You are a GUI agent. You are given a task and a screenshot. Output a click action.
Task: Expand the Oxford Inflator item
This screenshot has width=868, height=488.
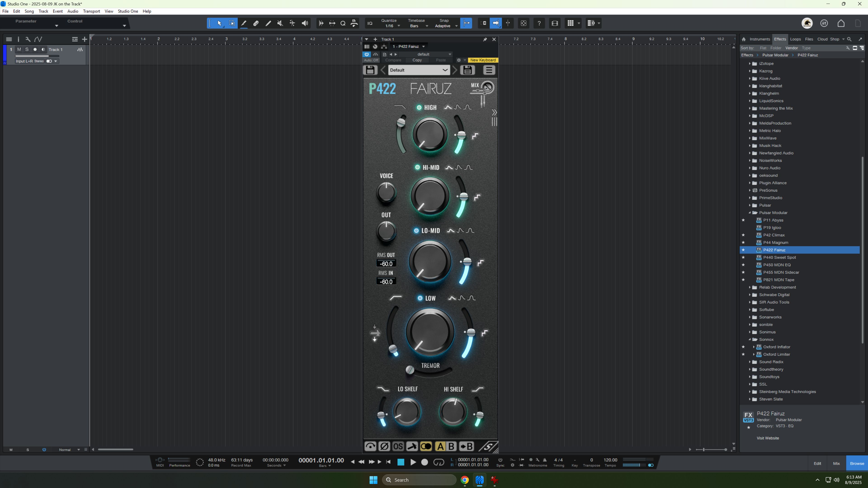pyautogui.click(x=753, y=347)
